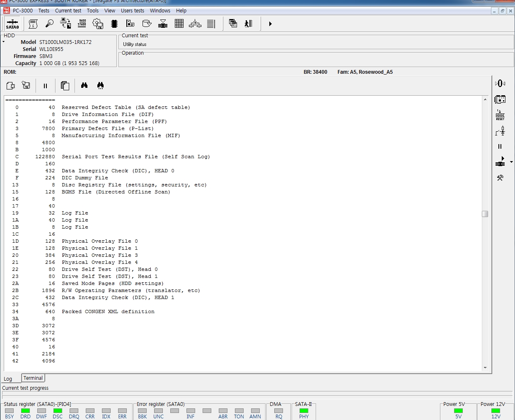Viewport: 515px width, 420px height.
Task: Pause terminal output with left pause button
Action: coord(45,86)
